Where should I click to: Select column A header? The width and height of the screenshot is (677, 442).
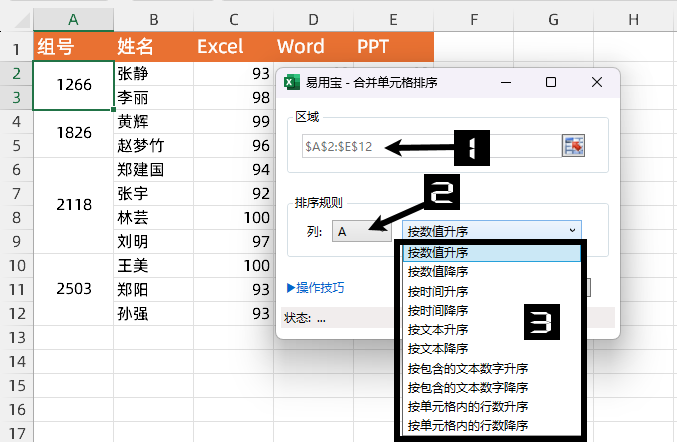point(73,19)
